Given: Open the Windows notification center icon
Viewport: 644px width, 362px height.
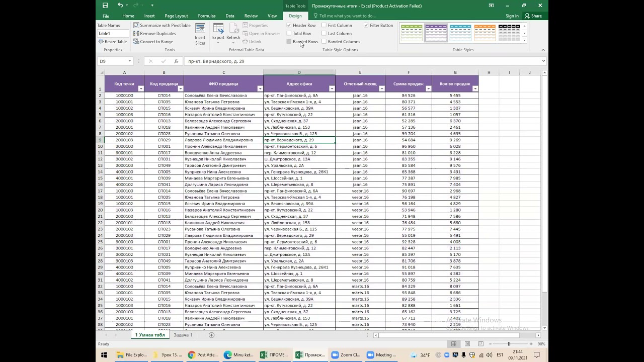Looking at the screenshot, I should [536, 355].
